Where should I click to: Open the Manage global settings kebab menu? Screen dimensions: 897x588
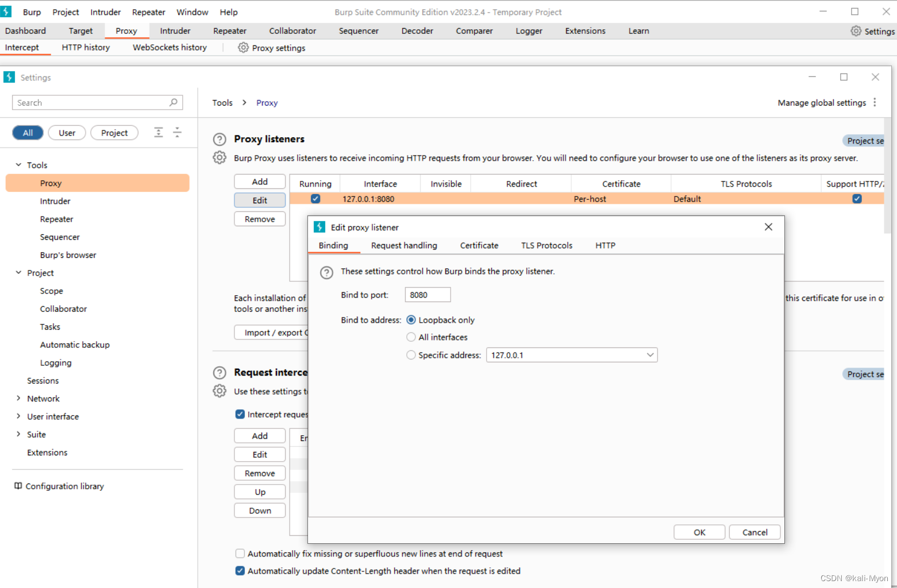coord(875,102)
